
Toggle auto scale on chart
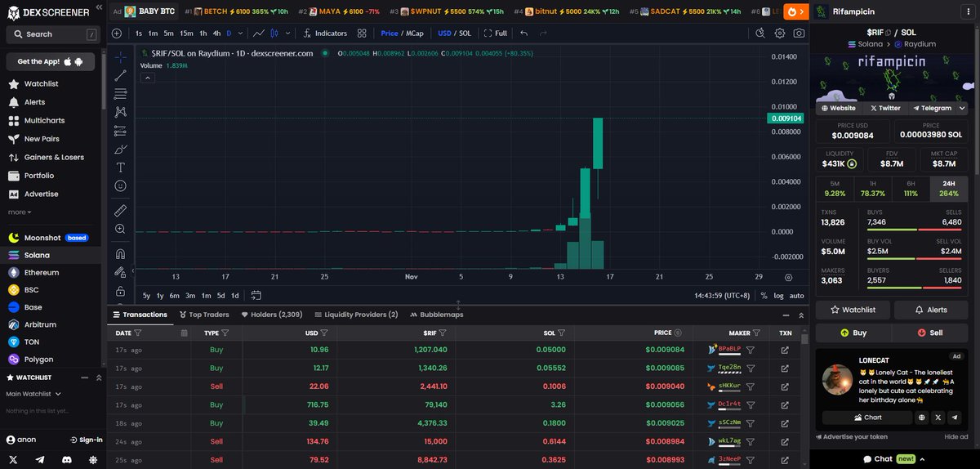796,296
